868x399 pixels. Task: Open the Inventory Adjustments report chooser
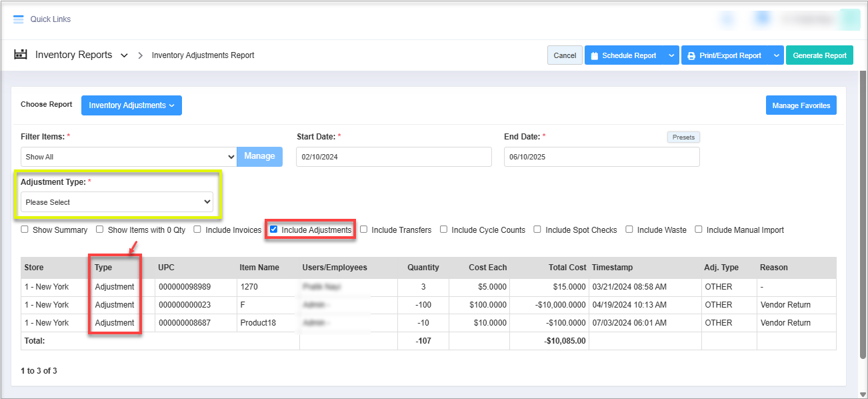point(131,105)
